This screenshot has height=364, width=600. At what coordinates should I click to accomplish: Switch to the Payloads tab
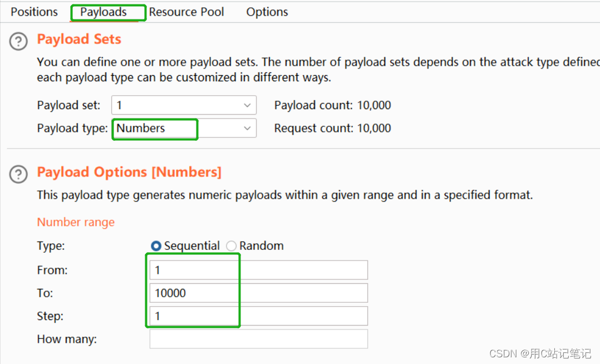[104, 12]
